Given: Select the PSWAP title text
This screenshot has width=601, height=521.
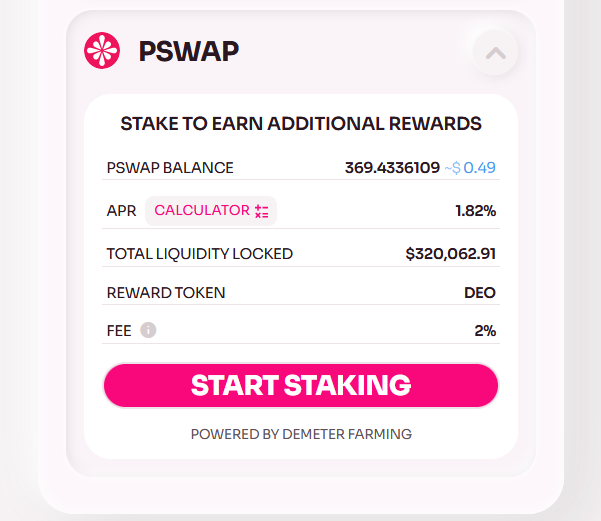Looking at the screenshot, I should click(x=189, y=51).
